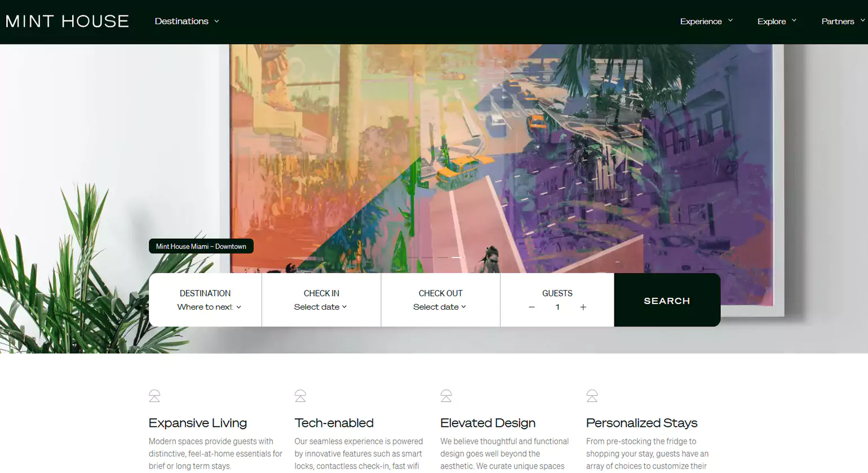Click the Personalized Stays heading
This screenshot has height=473, width=868.
tap(641, 423)
